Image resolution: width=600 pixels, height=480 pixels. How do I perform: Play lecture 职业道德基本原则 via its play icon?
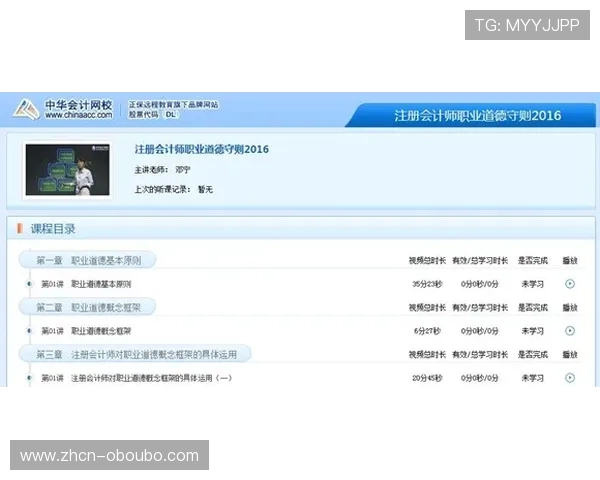click(x=570, y=284)
